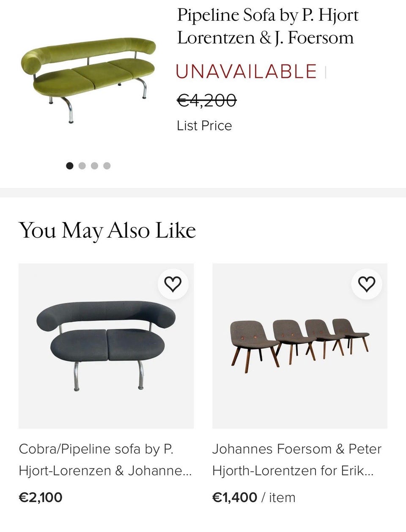Select the List Price label
The width and height of the screenshot is (406, 532).
[x=204, y=126]
